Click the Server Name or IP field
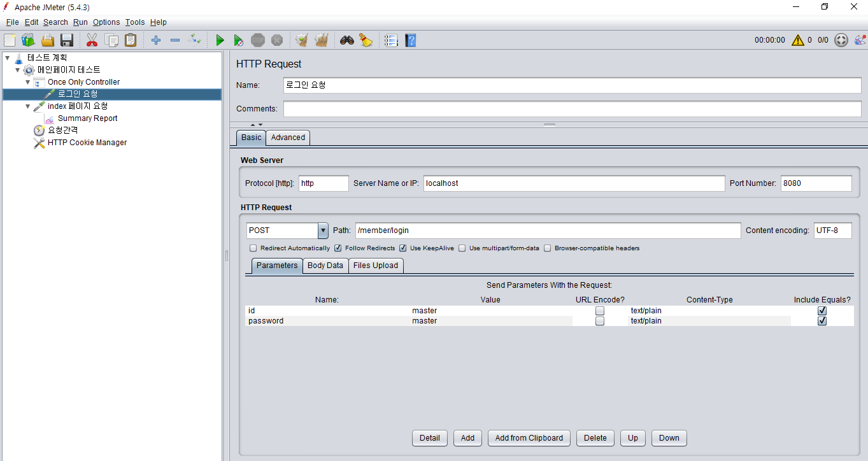This screenshot has height=461, width=868. [573, 183]
